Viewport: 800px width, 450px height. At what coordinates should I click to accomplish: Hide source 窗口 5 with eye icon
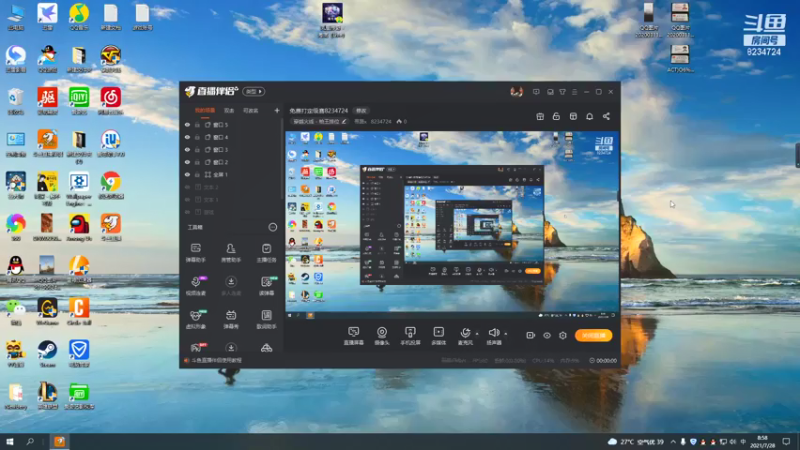187,124
